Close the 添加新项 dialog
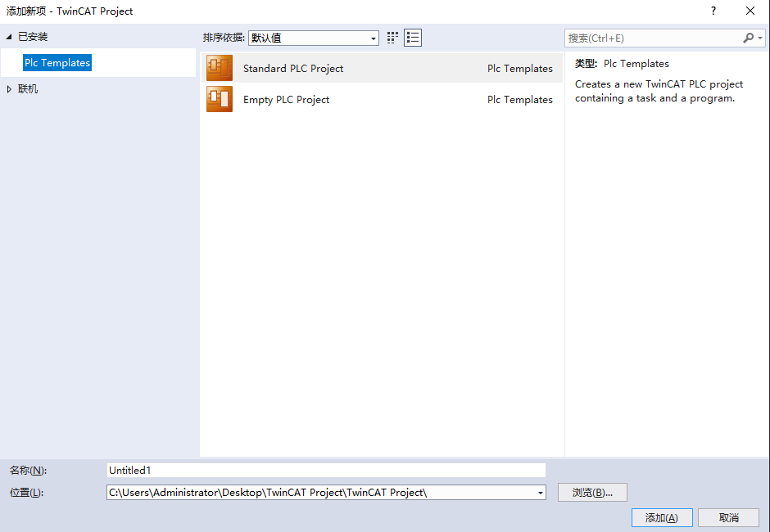This screenshot has width=770, height=532. tap(750, 11)
